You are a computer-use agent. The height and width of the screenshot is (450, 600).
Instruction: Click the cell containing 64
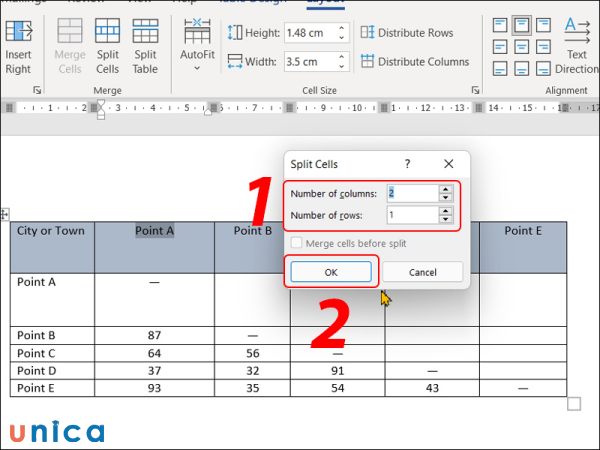[x=154, y=353]
